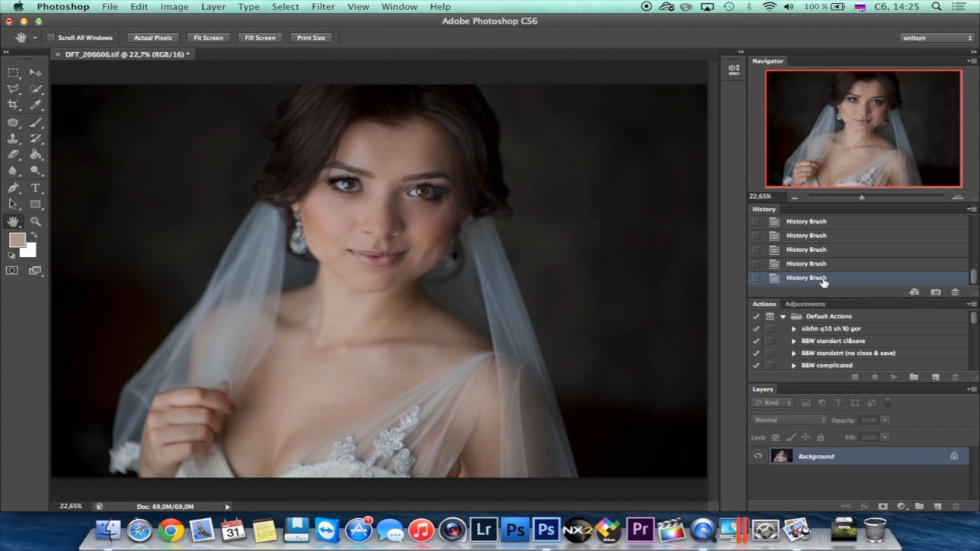The image size is (980, 551).
Task: Select the Rectangle shape tool
Action: tap(35, 204)
